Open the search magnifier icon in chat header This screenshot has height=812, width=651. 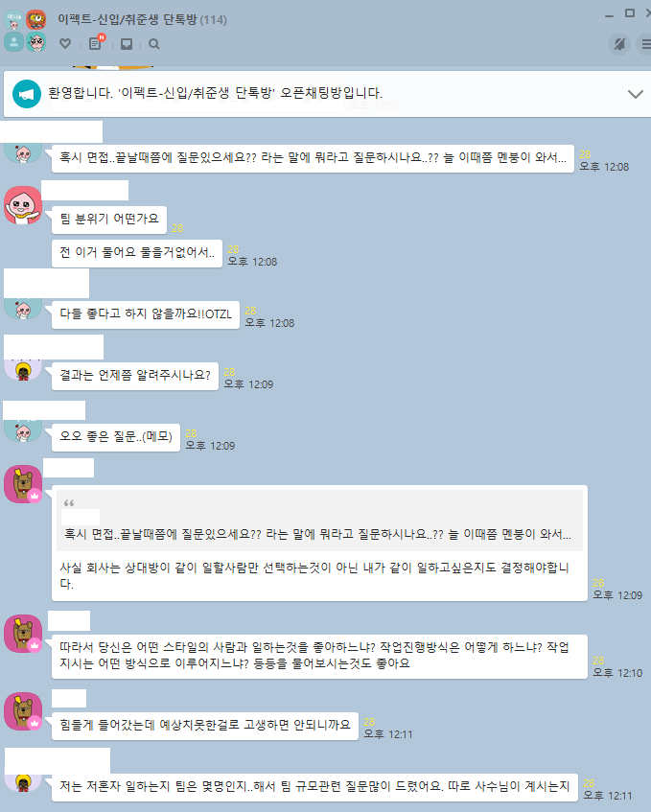click(153, 44)
